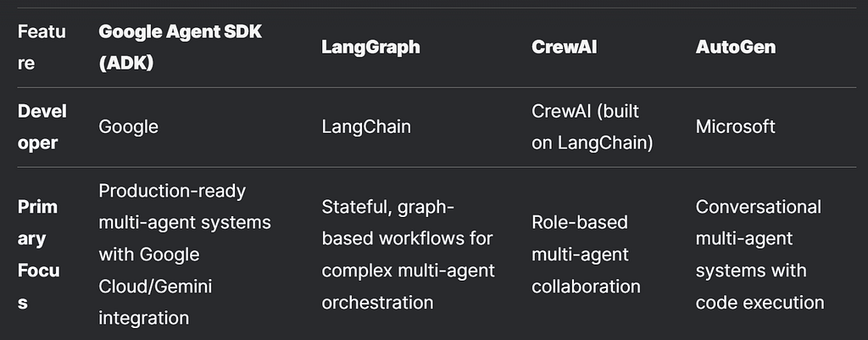Click complex multi-agent text in LangGraph column
Viewport: 868px width, 340px height.
point(409,270)
